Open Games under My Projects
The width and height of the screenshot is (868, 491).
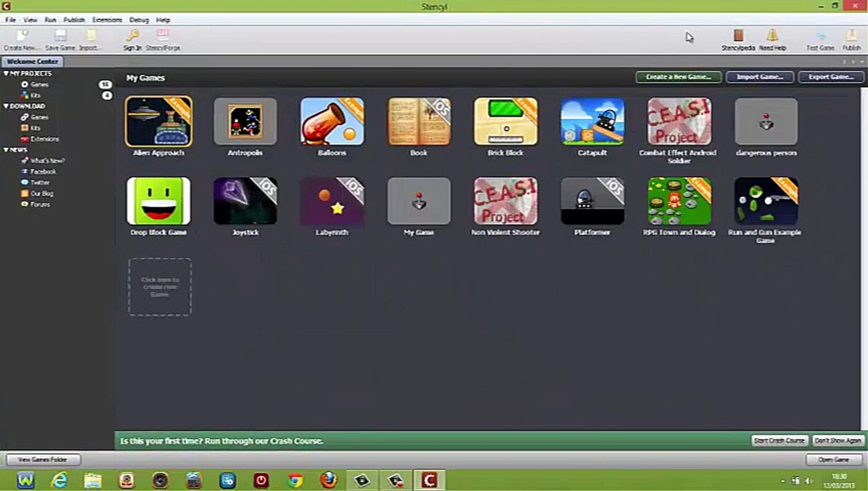tap(39, 85)
